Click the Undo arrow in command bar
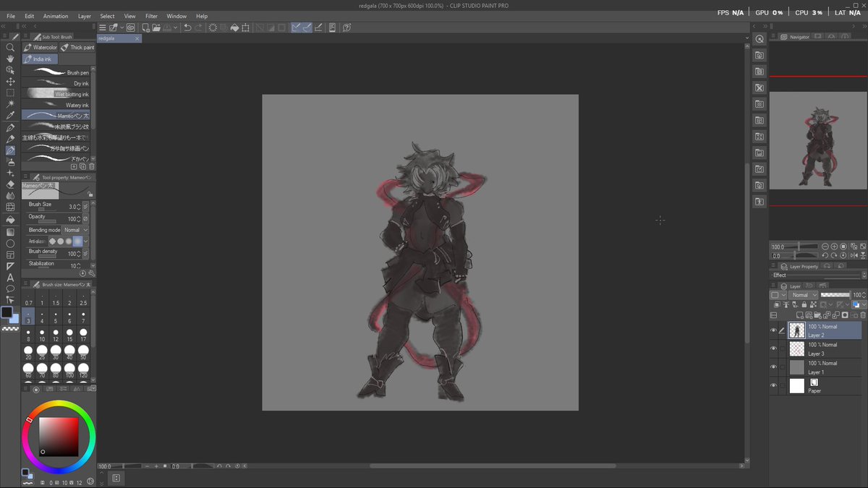 point(187,27)
